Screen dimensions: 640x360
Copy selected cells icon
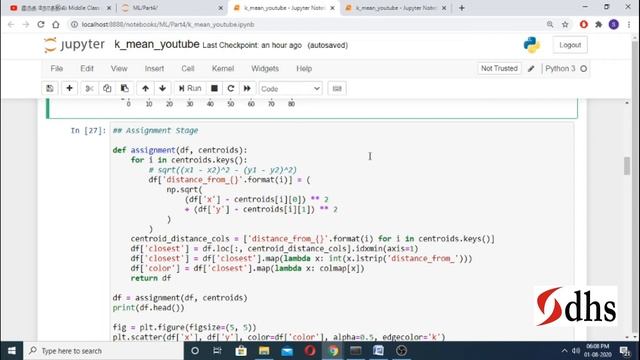click(x=107, y=89)
